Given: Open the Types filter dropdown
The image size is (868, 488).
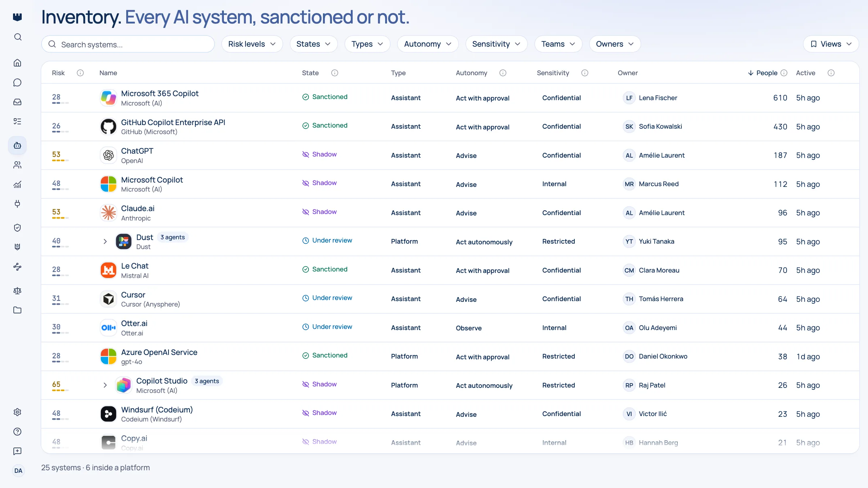Looking at the screenshot, I should pos(367,44).
